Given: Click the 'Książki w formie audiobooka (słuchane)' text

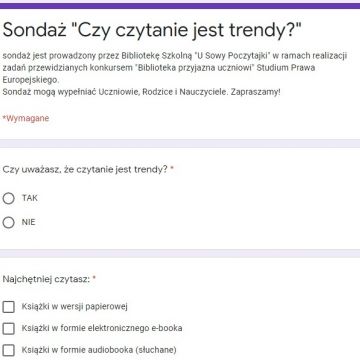Looking at the screenshot, I should coord(99,350).
